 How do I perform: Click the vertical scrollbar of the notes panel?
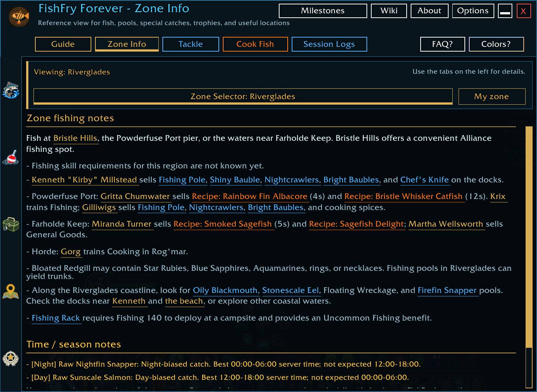click(529, 237)
